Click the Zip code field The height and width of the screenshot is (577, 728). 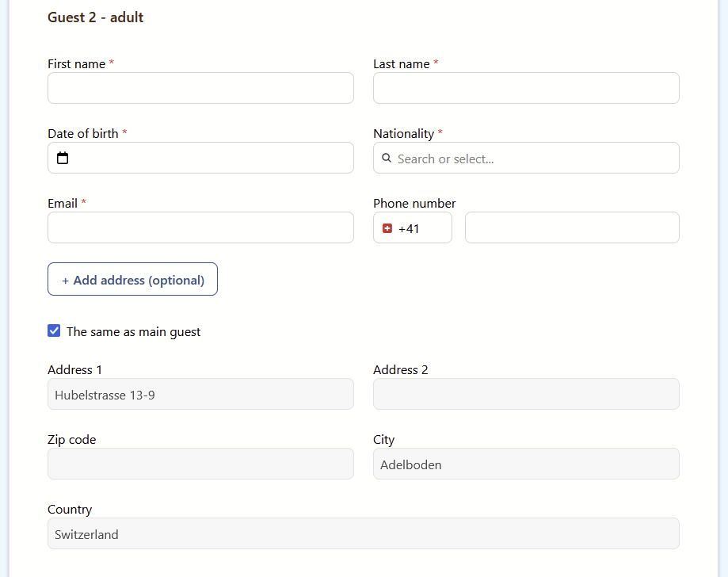200,464
